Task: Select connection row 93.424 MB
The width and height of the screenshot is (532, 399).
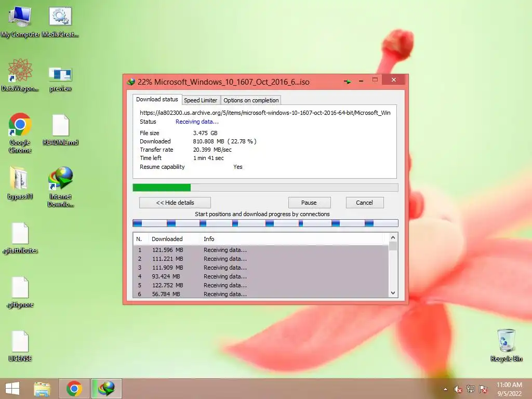Action: (261, 276)
